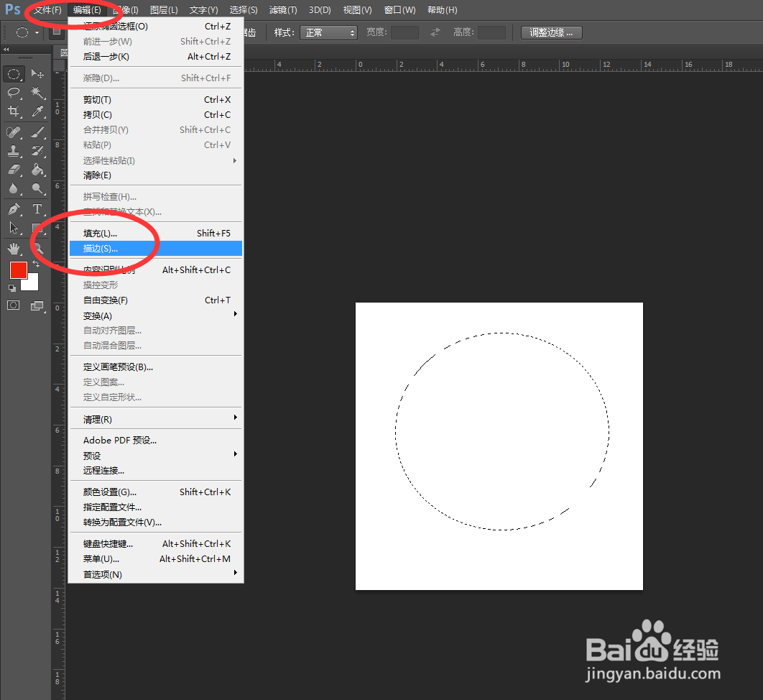Click the white background color swatch

32,285
